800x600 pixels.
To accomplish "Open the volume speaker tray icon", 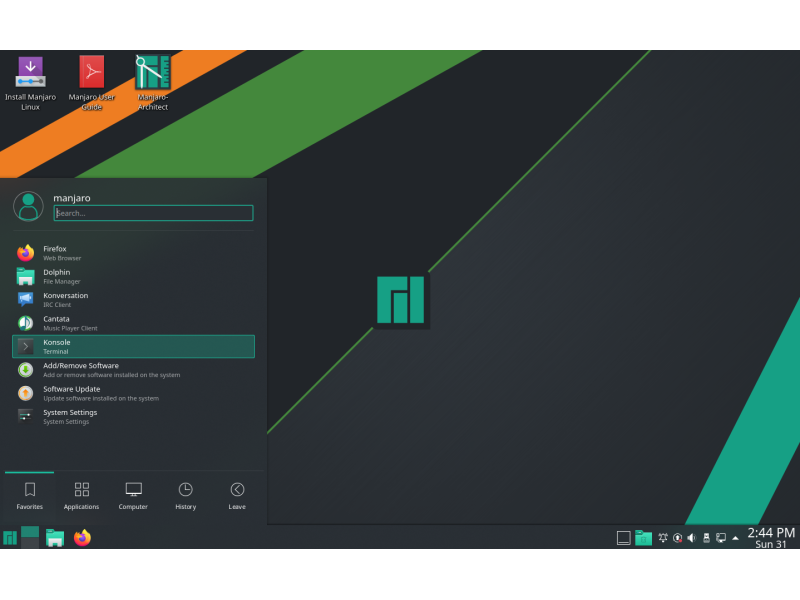I will click(x=692, y=538).
